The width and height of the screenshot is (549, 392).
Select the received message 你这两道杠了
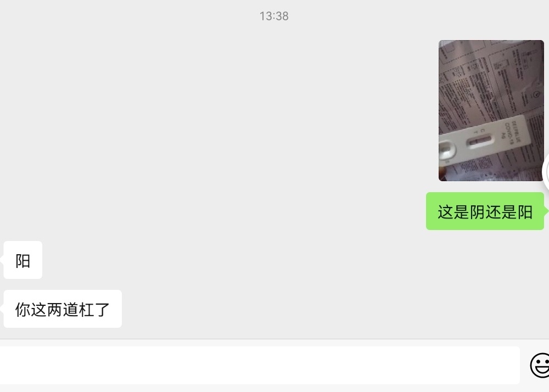click(63, 309)
